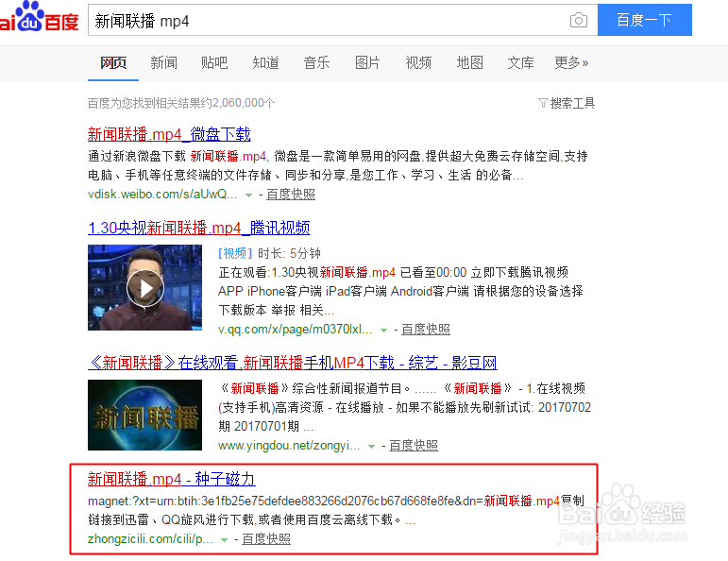Open the 影豆网 新闻联播 result title
The height and width of the screenshot is (561, 728).
(293, 363)
